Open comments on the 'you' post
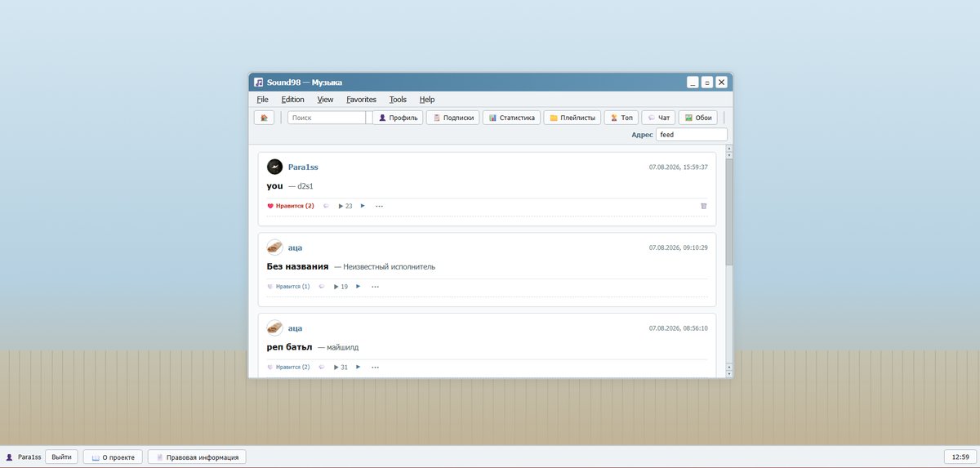This screenshot has width=980, height=468. pos(326,206)
